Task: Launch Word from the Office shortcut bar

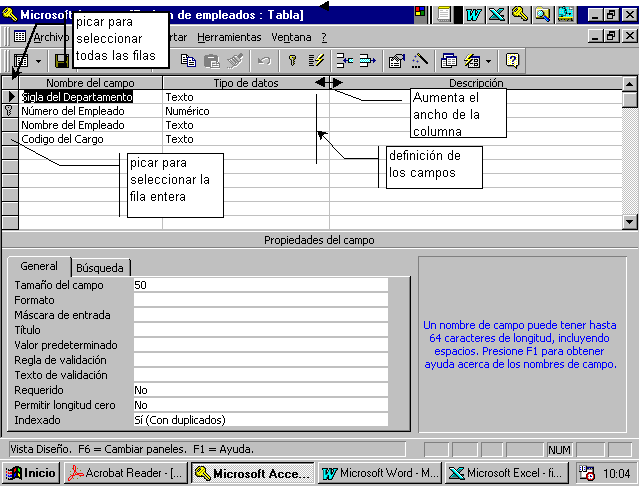Action: (x=474, y=15)
